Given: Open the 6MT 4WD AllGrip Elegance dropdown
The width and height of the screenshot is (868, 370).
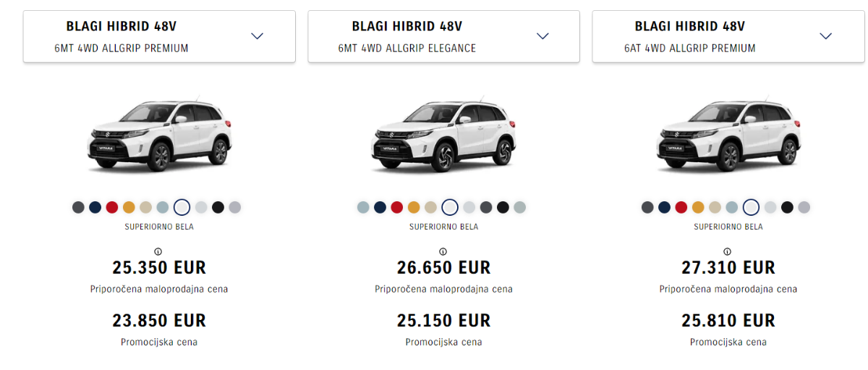Looking at the screenshot, I should pos(542,36).
